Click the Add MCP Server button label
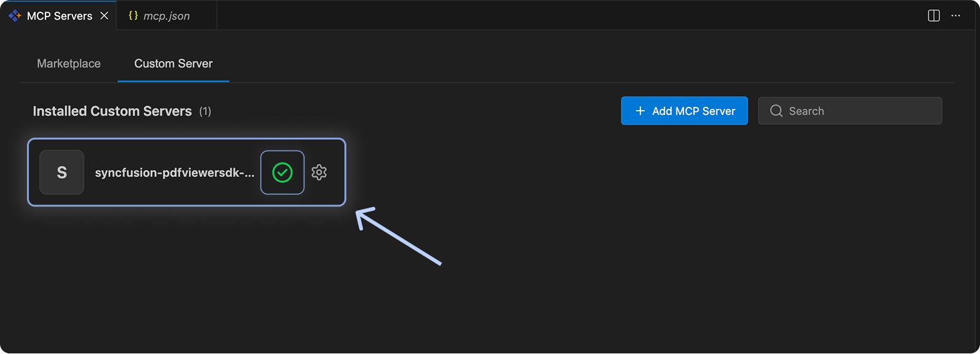This screenshot has height=354, width=980. [693, 111]
